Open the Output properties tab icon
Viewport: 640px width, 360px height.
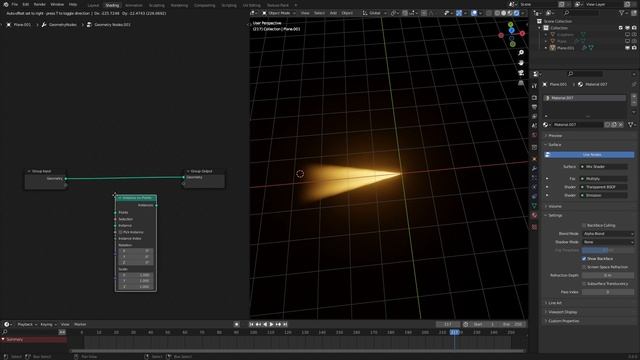[534, 107]
